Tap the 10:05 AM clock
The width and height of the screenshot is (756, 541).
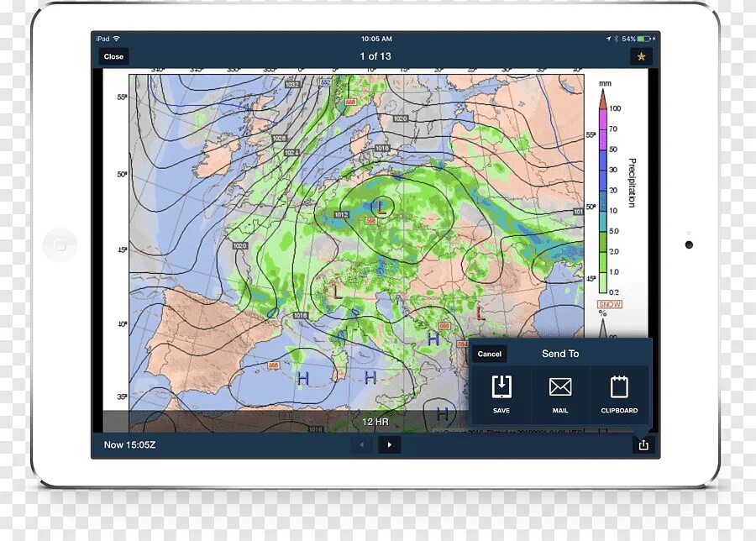point(376,39)
